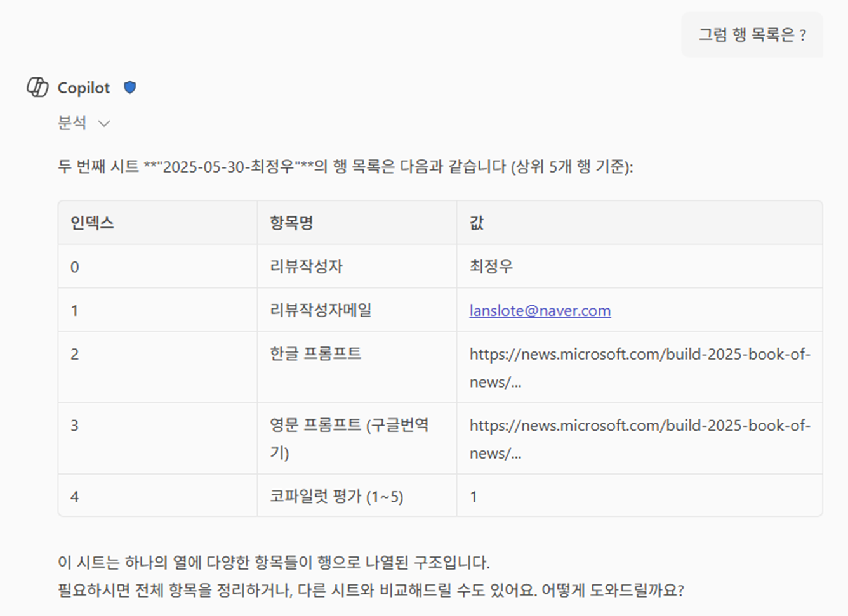The image size is (848, 616).
Task: Click the 인덱스 column header
Action: (157, 223)
